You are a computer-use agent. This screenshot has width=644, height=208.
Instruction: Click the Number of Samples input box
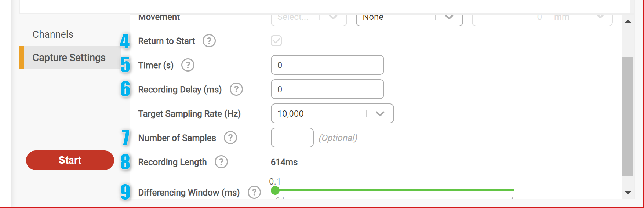click(x=292, y=138)
